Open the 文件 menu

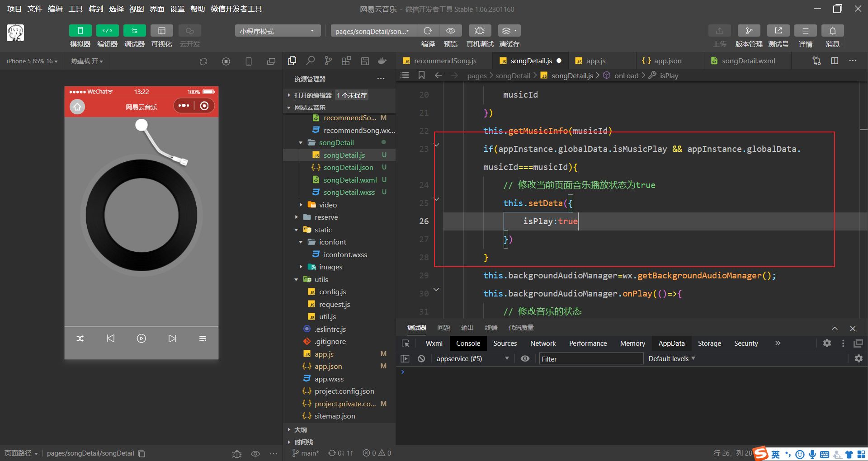tap(35, 9)
